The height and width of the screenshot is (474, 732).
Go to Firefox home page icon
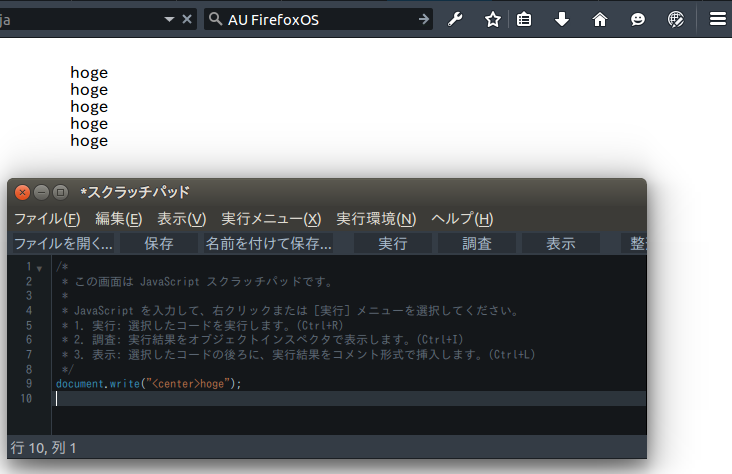tap(600, 20)
